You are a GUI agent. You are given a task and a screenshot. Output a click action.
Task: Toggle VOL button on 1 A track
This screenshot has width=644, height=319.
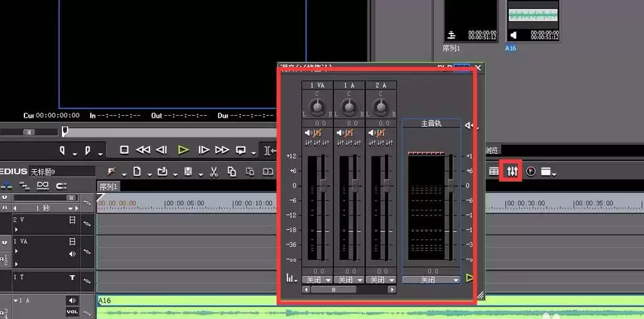72,312
